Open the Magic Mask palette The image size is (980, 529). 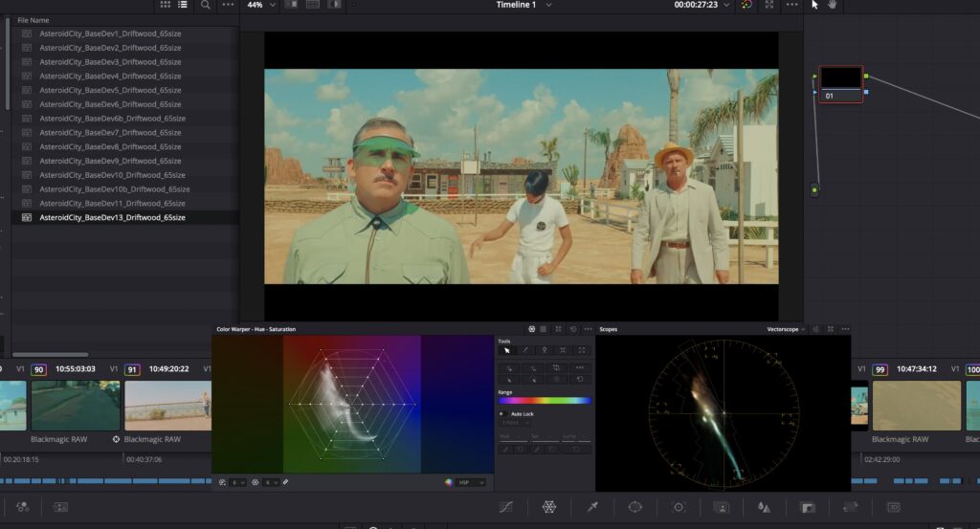[x=722, y=507]
